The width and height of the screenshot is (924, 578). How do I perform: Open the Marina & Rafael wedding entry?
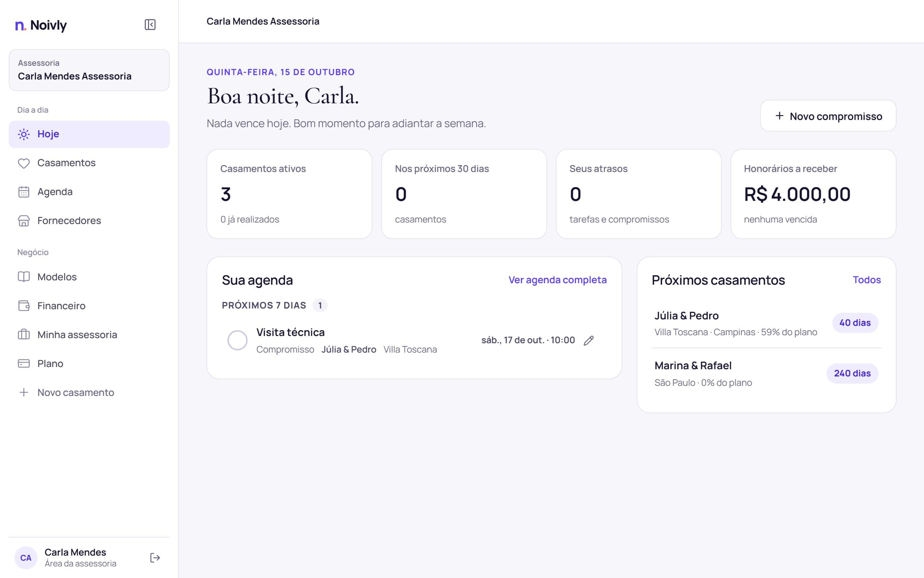coord(766,374)
